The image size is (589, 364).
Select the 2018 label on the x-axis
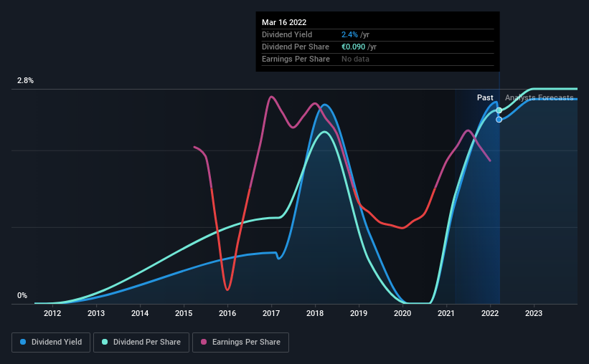tap(315, 313)
